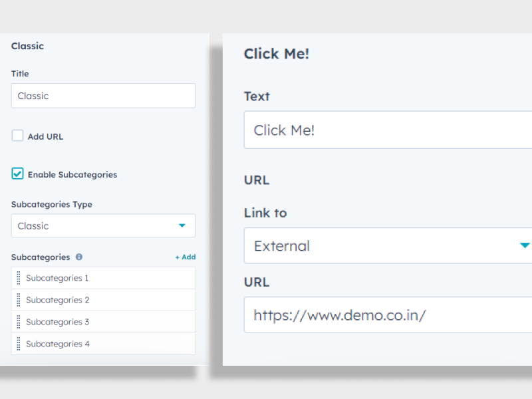Open the Subcategories 1 item
Viewport: 532px width, 399px height.
[x=57, y=278]
